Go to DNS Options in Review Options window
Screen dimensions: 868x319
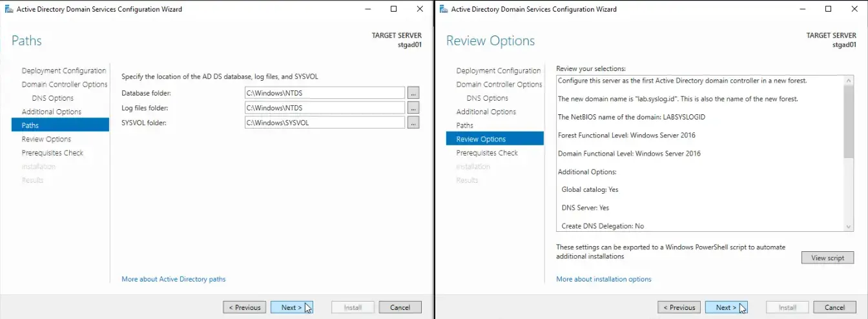(487, 98)
